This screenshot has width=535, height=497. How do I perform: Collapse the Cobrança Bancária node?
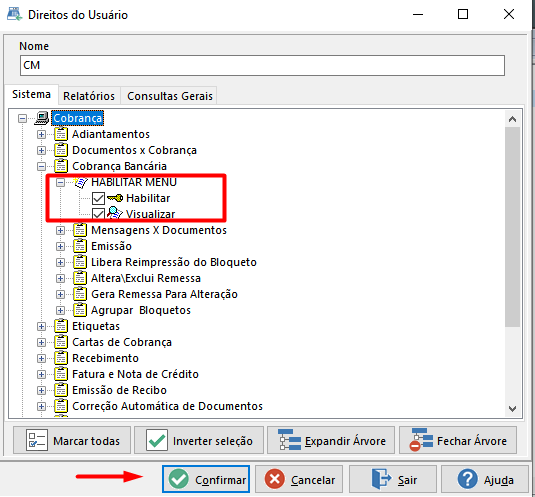[x=41, y=166]
